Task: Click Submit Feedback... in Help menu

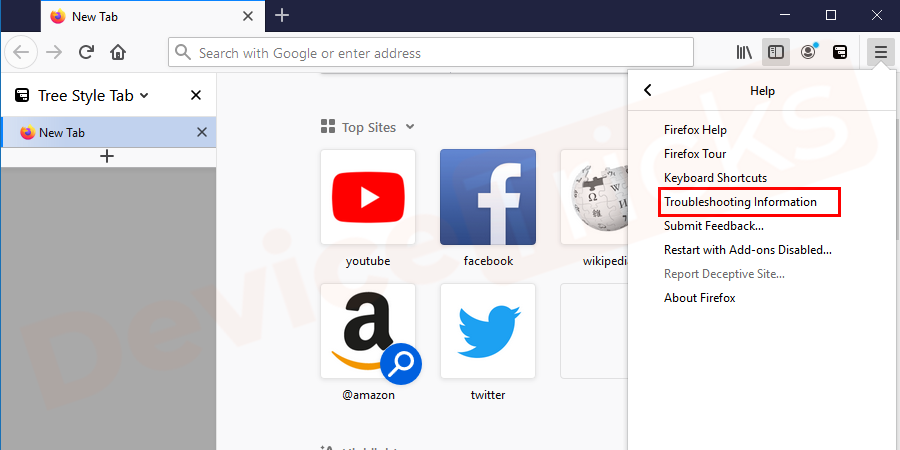Action: pyautogui.click(x=713, y=226)
